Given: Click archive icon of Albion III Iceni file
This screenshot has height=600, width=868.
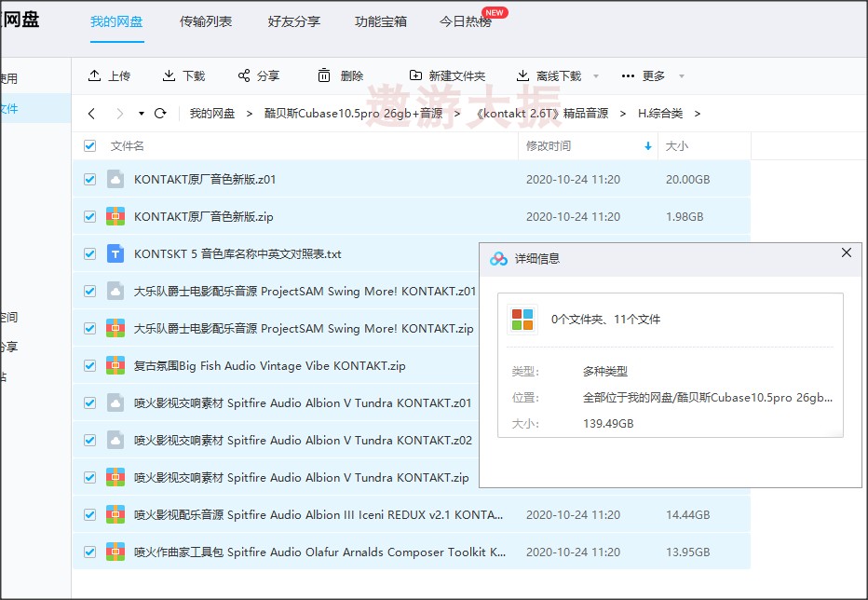Looking at the screenshot, I should click(x=115, y=514).
